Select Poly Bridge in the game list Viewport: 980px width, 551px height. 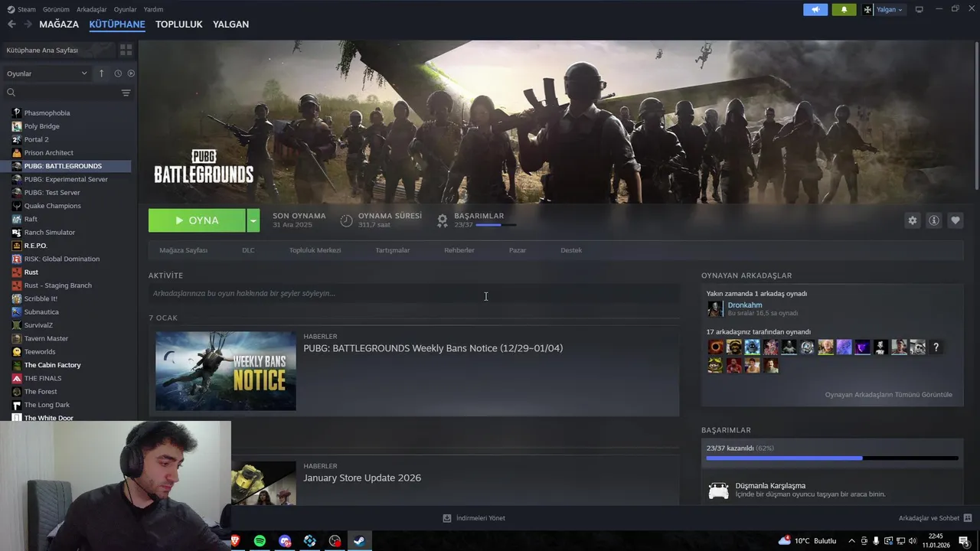click(41, 126)
